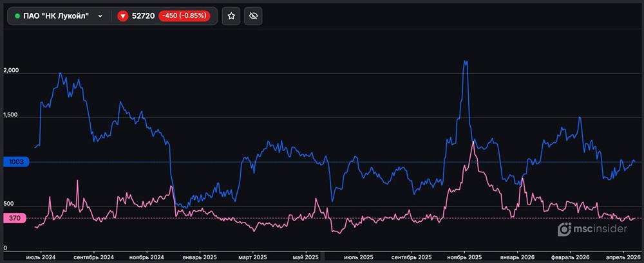Click the январь 2025 date label
The width and height of the screenshot is (644, 263).
201,257
